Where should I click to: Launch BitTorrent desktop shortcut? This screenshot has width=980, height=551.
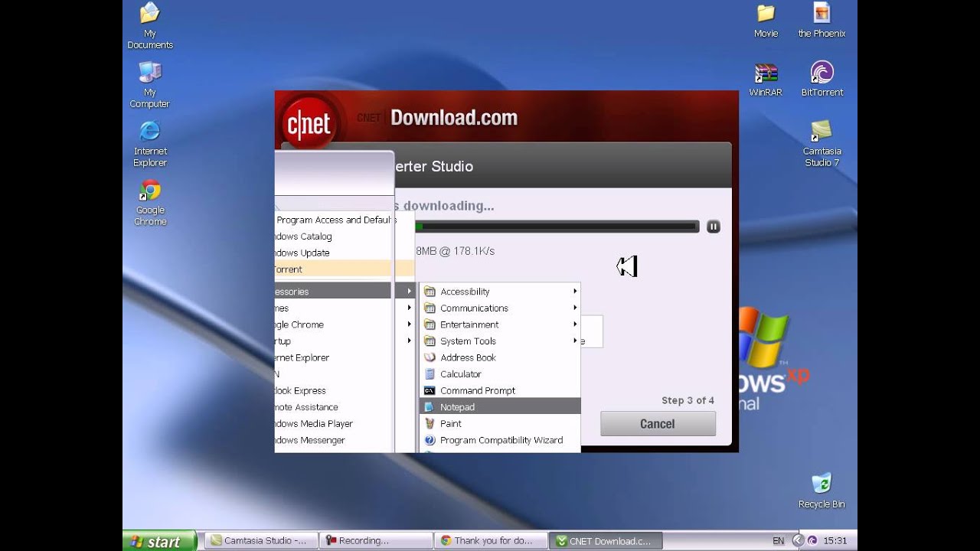[822, 80]
